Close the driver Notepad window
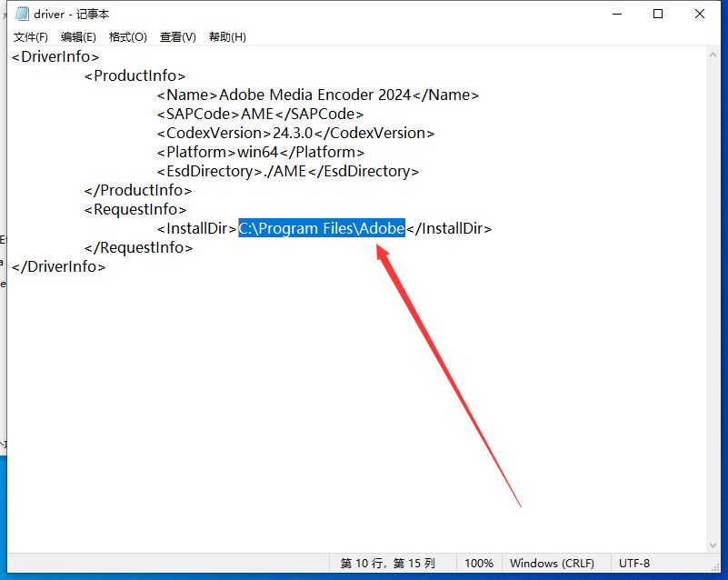The image size is (728, 580). [700, 14]
